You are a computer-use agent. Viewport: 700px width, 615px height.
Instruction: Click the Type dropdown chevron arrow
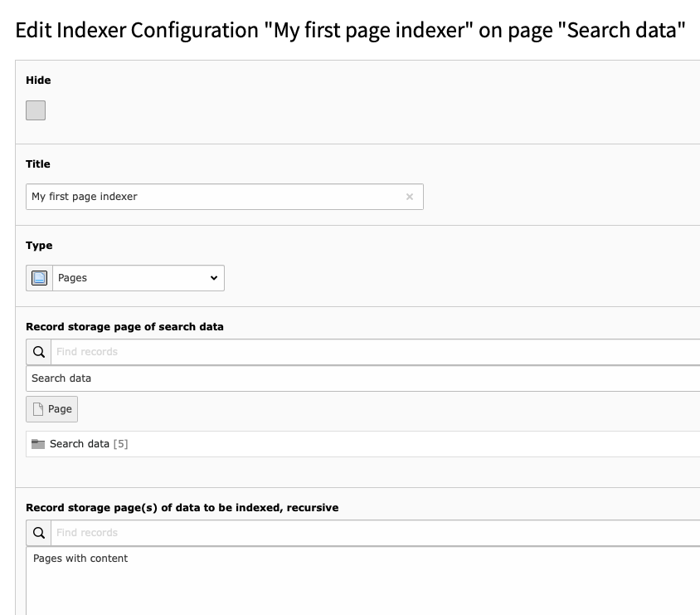pos(214,277)
